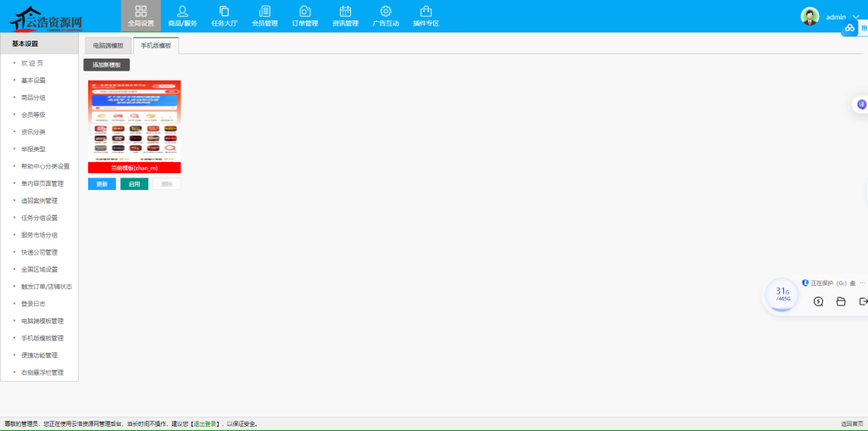Click the folder icon in floating widget

click(841, 301)
